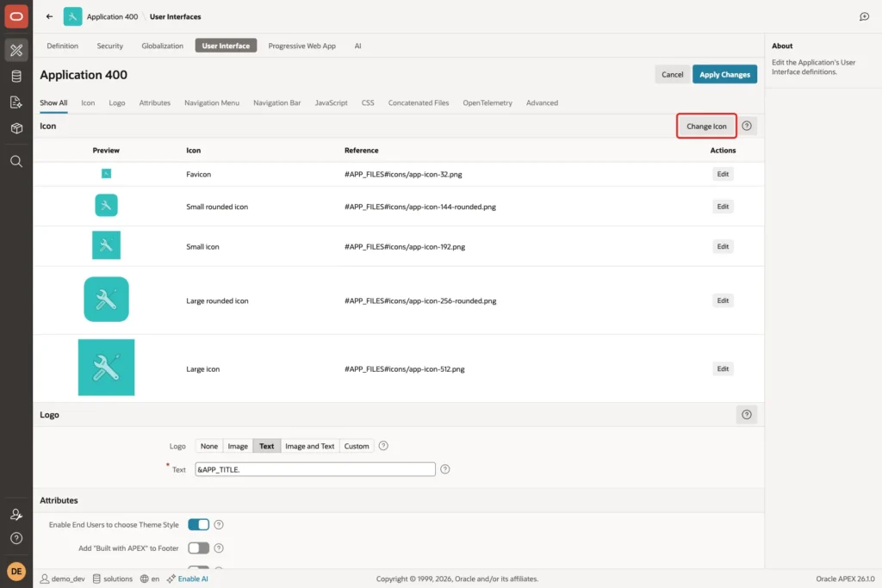The height and width of the screenshot is (588, 882).
Task: Jump to the Advanced sub-tab
Action: 543,102
